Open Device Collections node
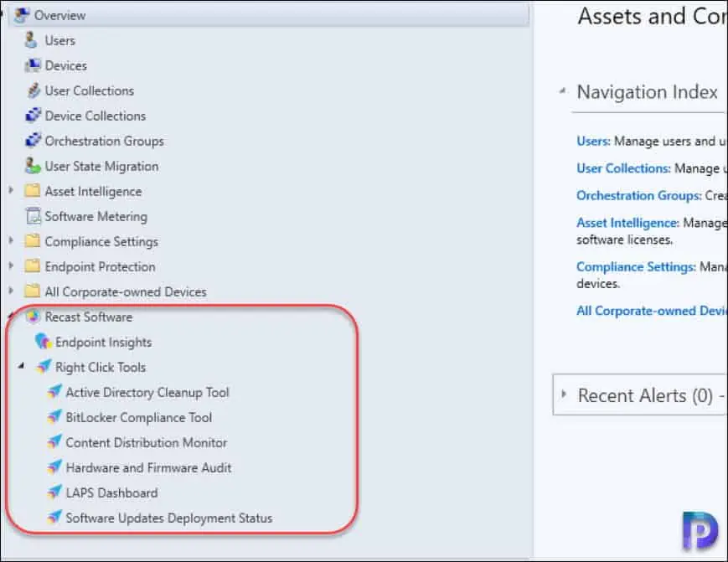728x562 pixels. (x=96, y=116)
